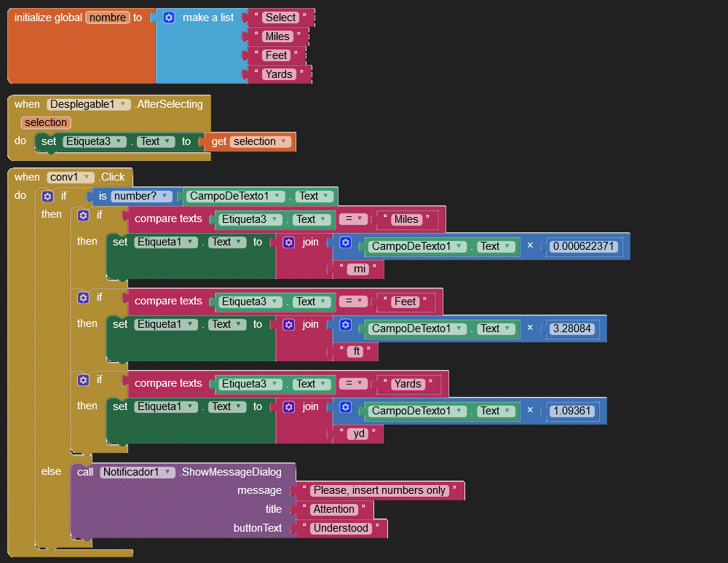Open the equals operator dropdown beside Miles
The height and width of the screenshot is (563, 728).
pos(352,219)
